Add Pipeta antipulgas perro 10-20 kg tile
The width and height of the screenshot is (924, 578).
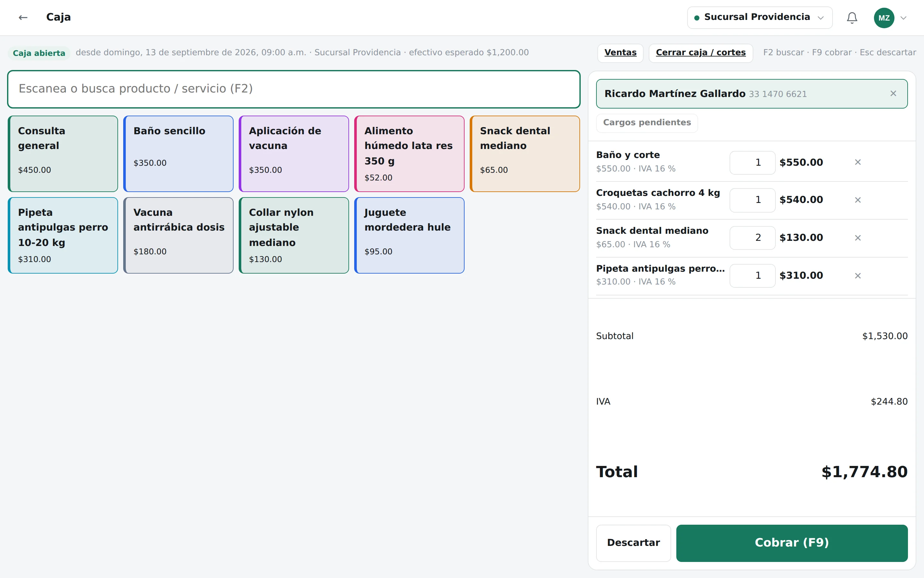(63, 235)
